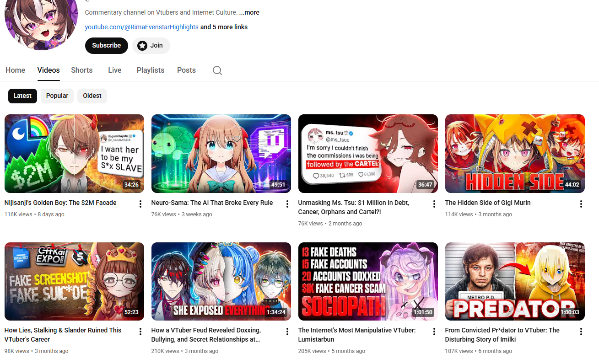Open title The Internet's Most Manipulative VTuber

point(357,335)
